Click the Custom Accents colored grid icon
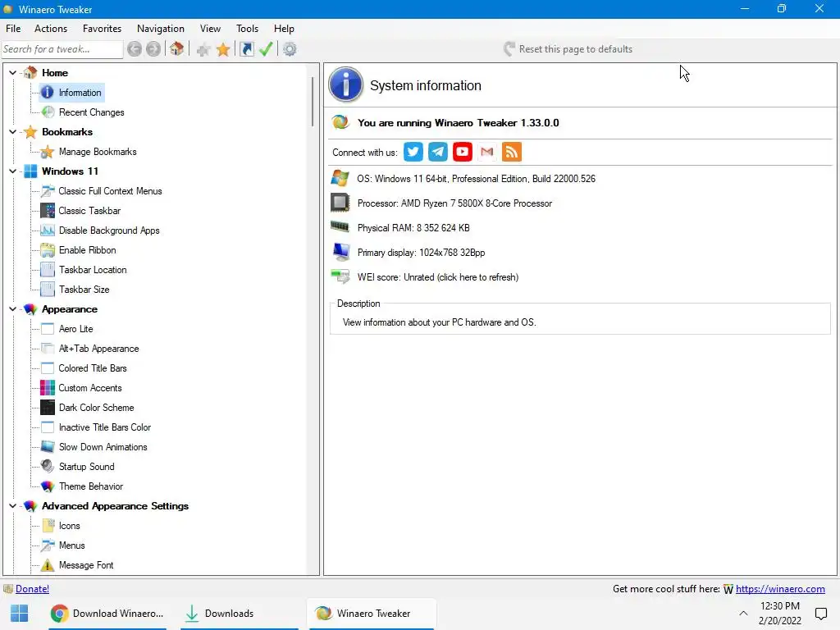 [x=48, y=388]
